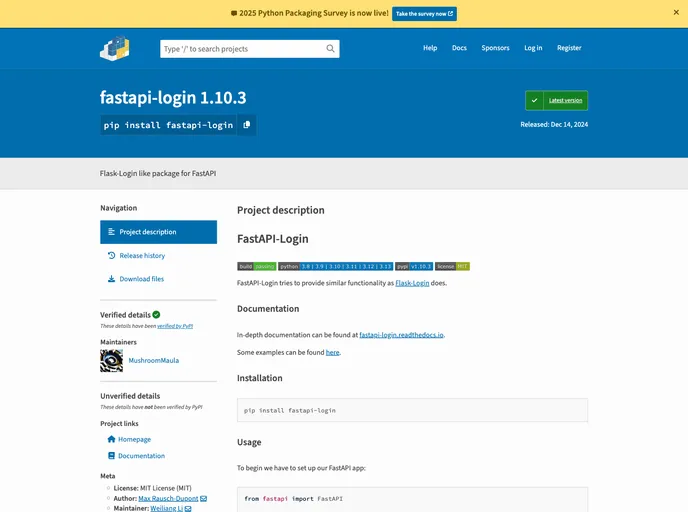Click the Release history clock icon
Screen dimensions: 688x512
(111, 255)
